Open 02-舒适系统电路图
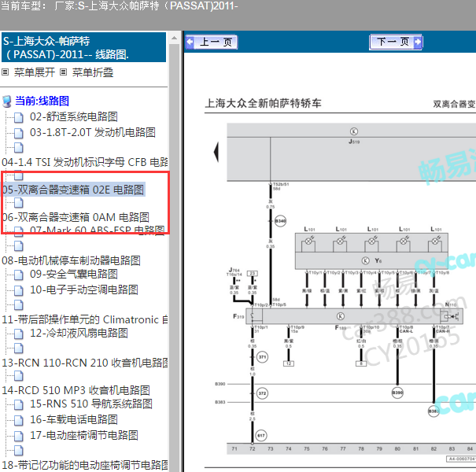The image size is (476, 472). 74,116
